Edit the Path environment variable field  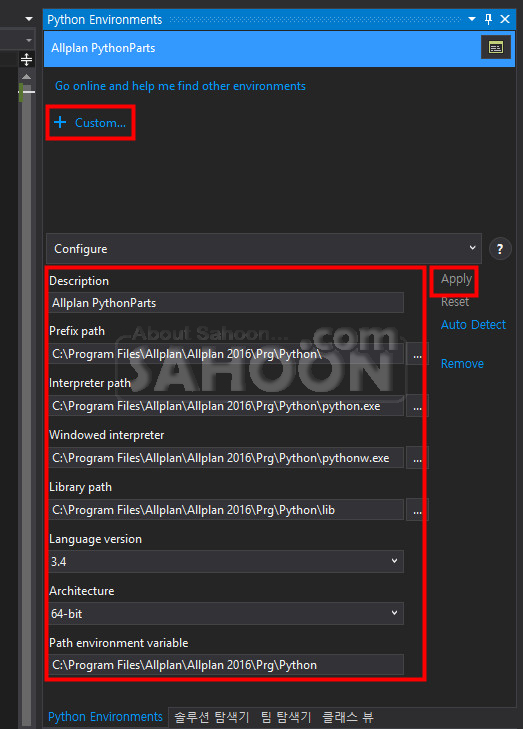click(226, 665)
